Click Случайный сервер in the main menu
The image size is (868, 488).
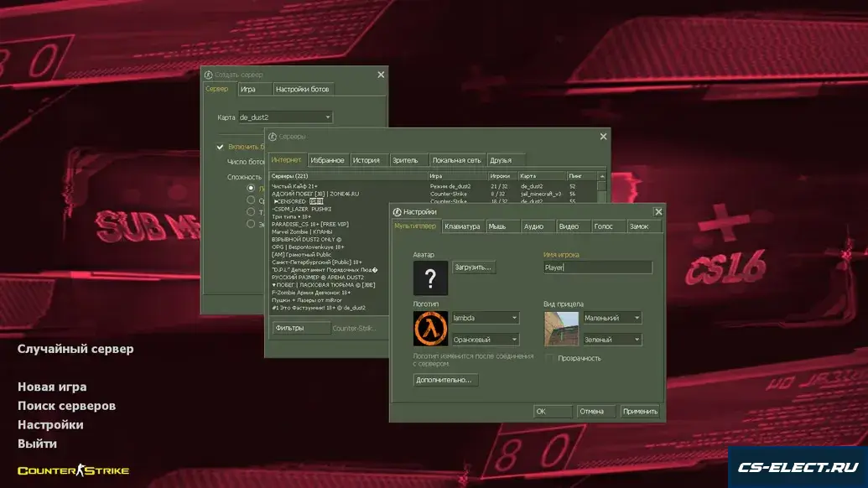coord(75,349)
